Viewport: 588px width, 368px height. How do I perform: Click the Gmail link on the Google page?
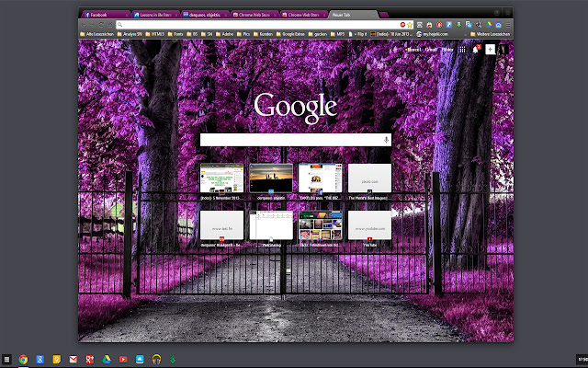pos(431,49)
